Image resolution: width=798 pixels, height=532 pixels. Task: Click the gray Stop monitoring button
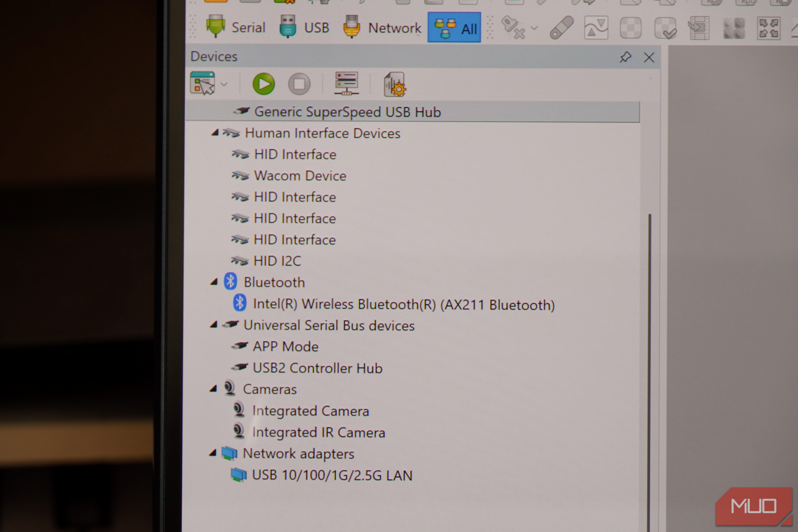tap(299, 84)
